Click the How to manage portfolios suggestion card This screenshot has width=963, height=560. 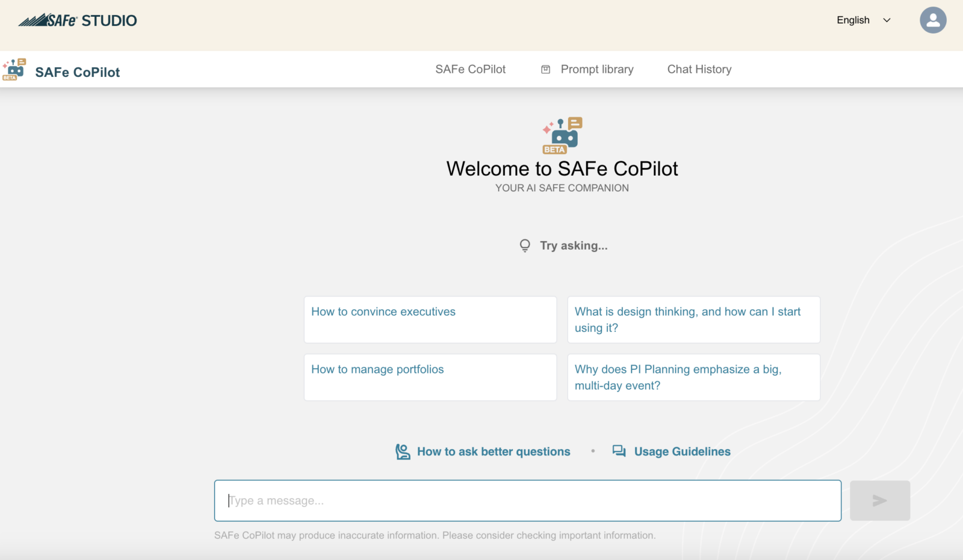[430, 377]
